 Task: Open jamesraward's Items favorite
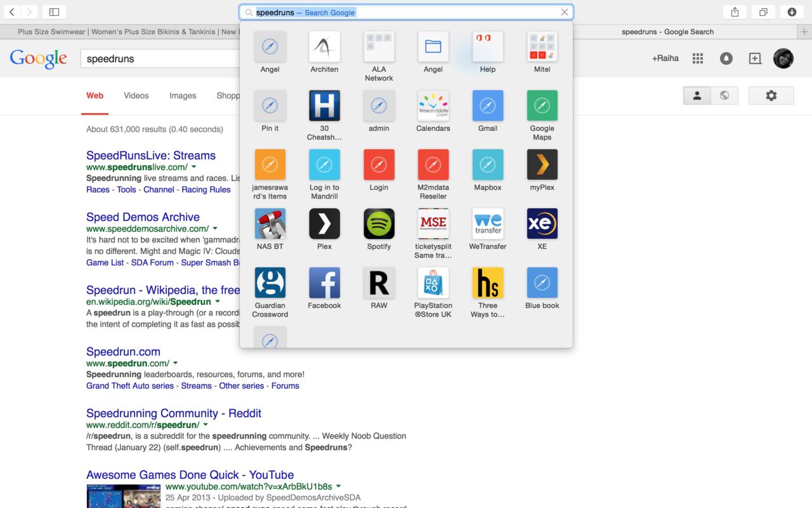tap(270, 164)
